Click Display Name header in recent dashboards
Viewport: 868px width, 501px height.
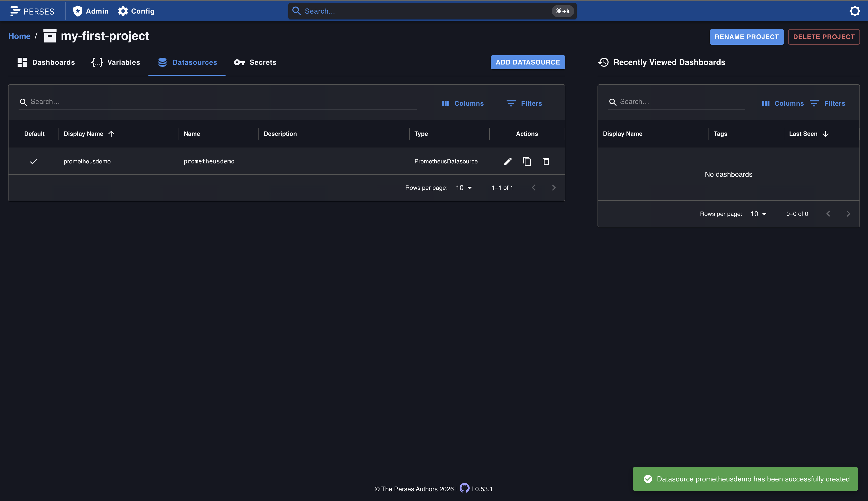pyautogui.click(x=623, y=134)
